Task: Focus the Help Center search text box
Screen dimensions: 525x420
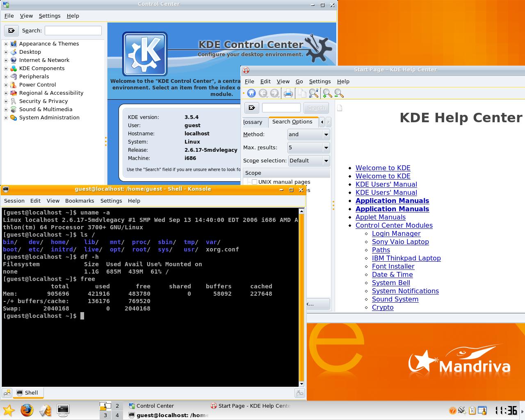Action: click(281, 108)
